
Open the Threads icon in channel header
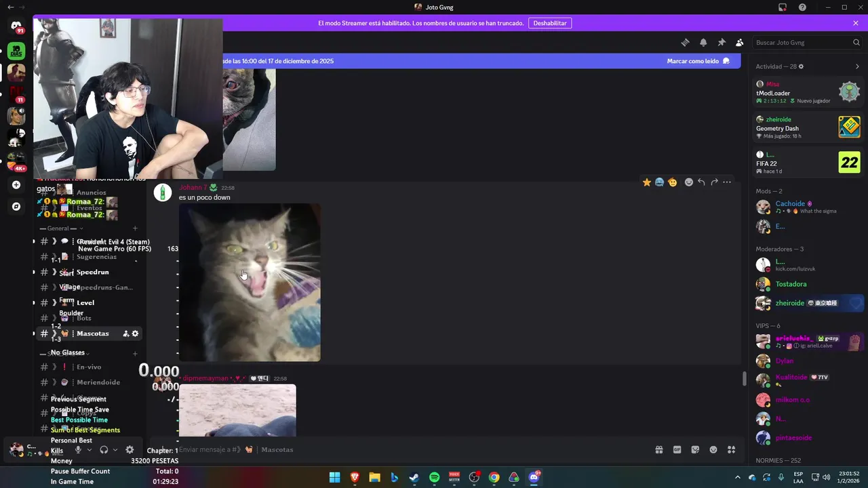(685, 42)
